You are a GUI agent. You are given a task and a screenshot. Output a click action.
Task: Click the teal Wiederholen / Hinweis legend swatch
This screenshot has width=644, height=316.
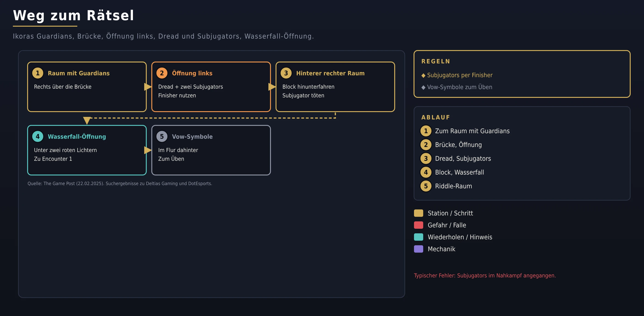coord(419,237)
